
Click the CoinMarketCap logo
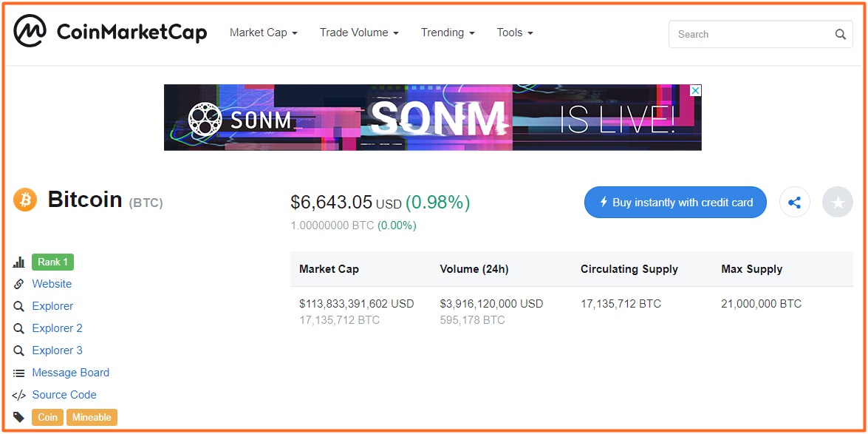110,32
